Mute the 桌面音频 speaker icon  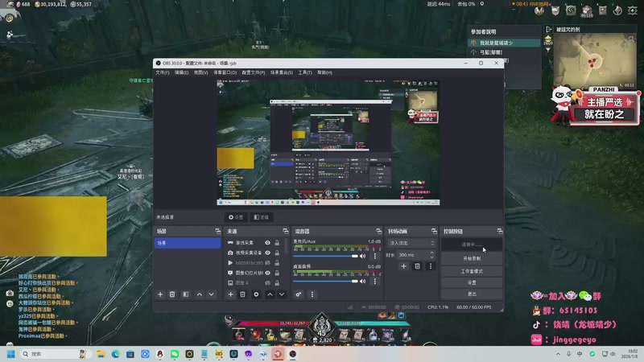tap(363, 281)
